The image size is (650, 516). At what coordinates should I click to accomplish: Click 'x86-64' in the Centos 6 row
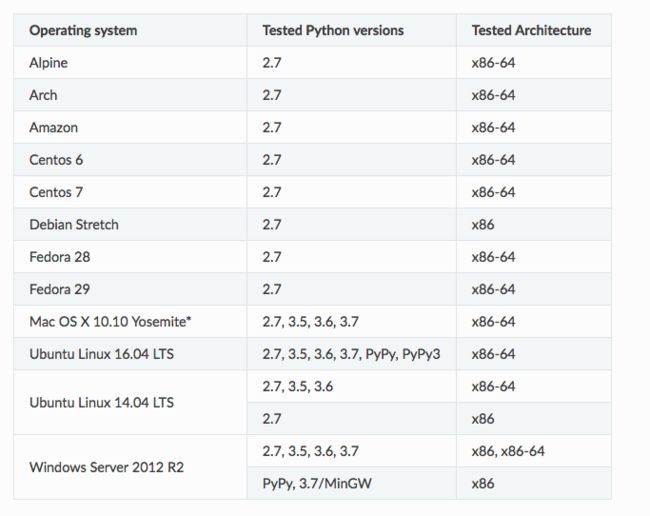click(x=493, y=160)
